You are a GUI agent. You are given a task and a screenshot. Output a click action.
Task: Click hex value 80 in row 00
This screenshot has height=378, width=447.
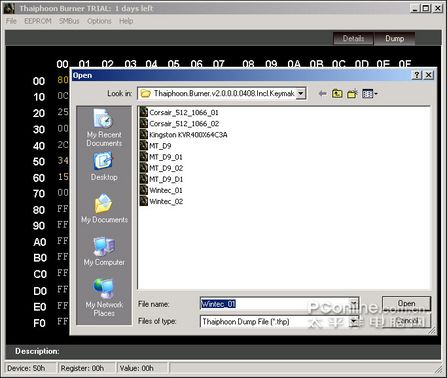tap(63, 80)
